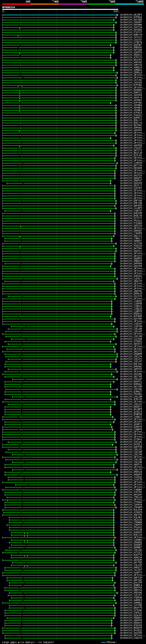This screenshot has width=146, height=644.
Task: Select hit label UniRef100_P30707
Action: point(131,32)
